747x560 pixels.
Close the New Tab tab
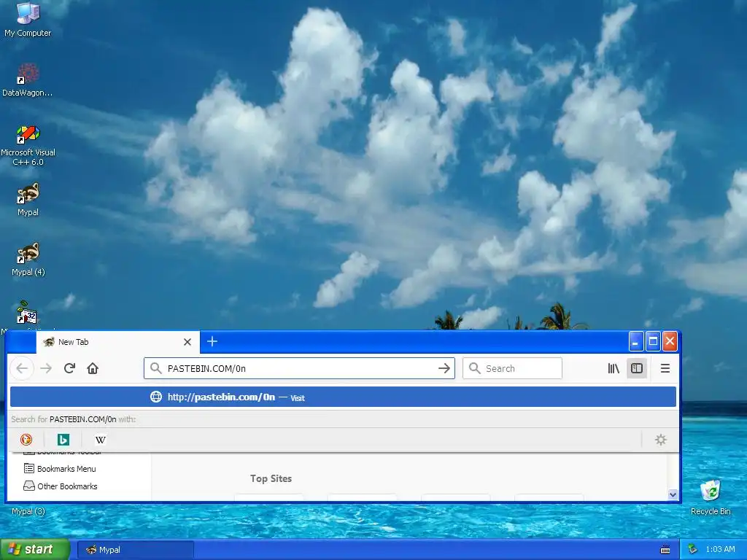(x=187, y=342)
